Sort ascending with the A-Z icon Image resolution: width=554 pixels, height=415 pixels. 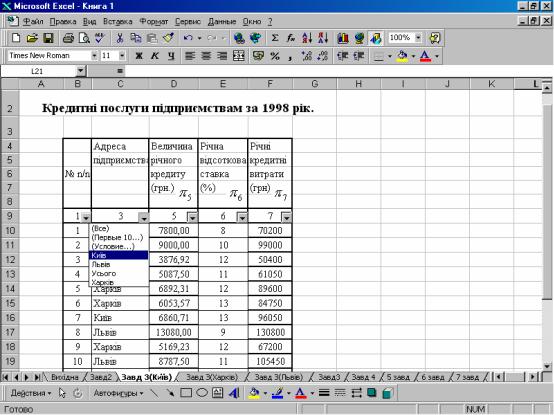point(307,38)
